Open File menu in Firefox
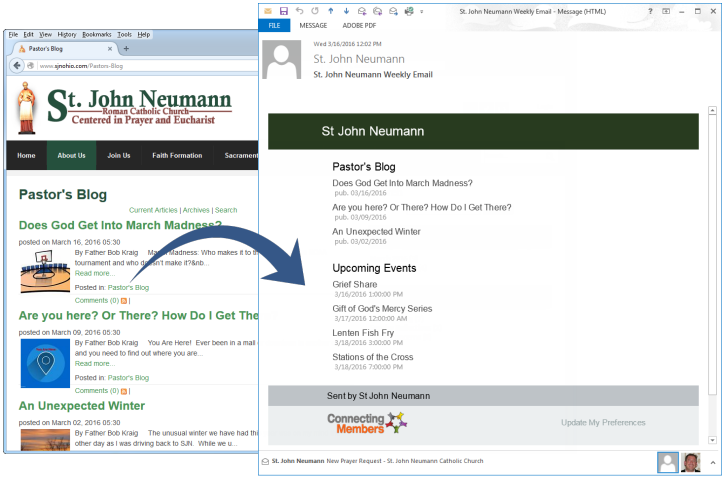The width and height of the screenshot is (726, 481). point(13,34)
